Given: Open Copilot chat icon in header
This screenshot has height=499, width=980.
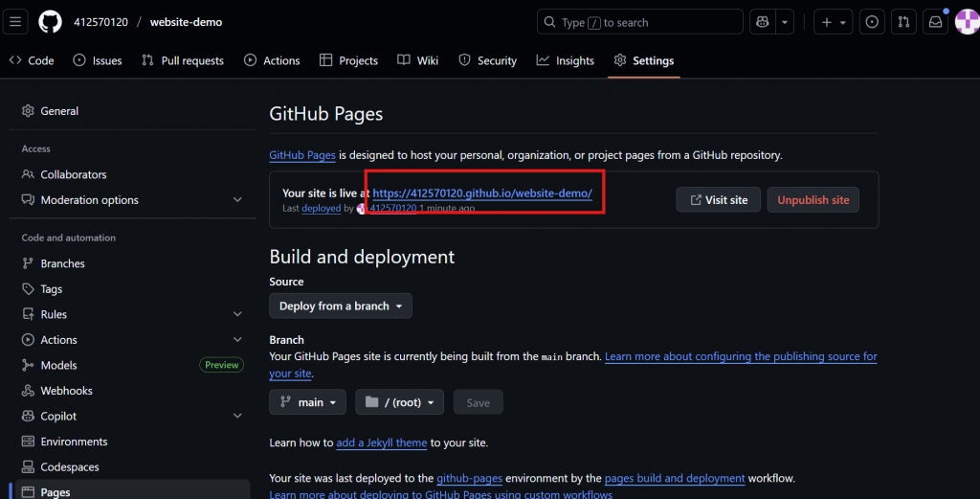Looking at the screenshot, I should click(x=763, y=22).
